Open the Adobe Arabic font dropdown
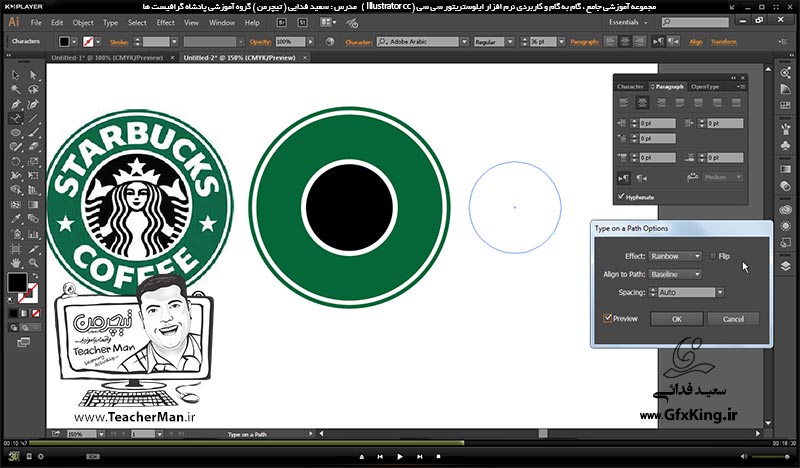Viewport: 800px width, 468px height. click(x=464, y=42)
